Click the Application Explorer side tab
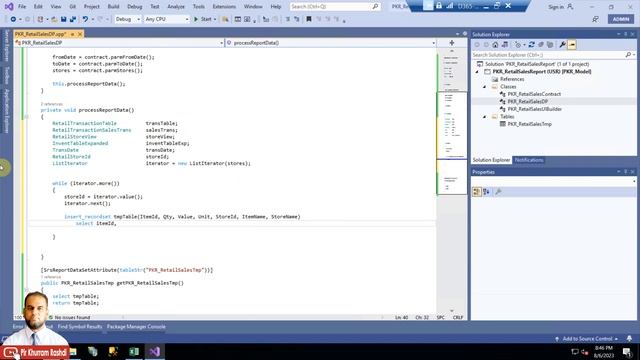This screenshot has width=640, height=360. 7,111
